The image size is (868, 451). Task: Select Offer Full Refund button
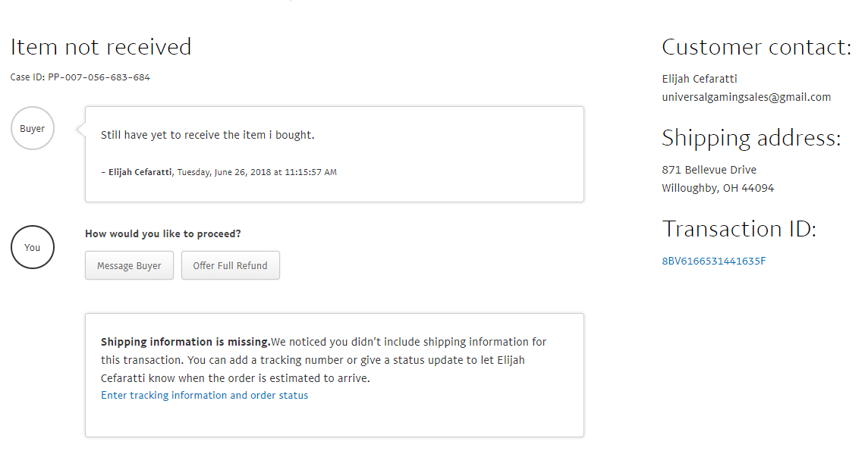(231, 265)
